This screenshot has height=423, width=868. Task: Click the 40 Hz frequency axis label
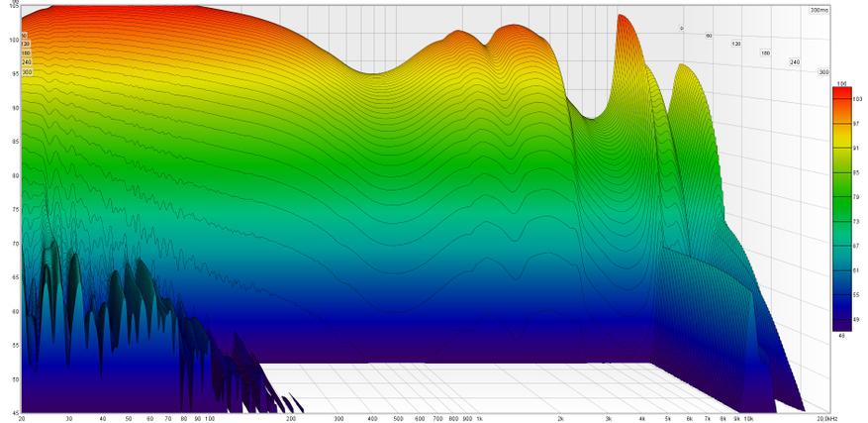(102, 417)
